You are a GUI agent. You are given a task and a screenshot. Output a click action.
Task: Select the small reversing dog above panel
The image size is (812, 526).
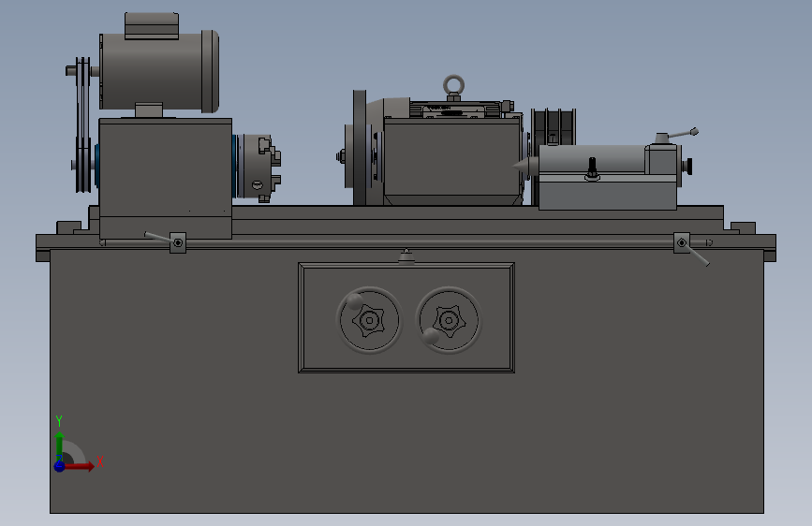(406, 256)
